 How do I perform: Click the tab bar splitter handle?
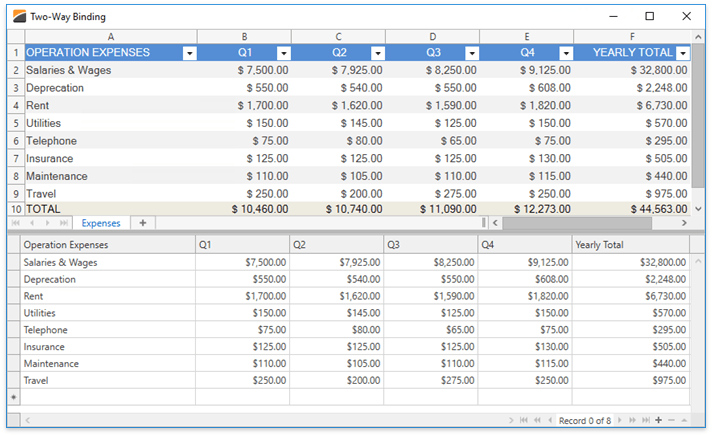484,223
